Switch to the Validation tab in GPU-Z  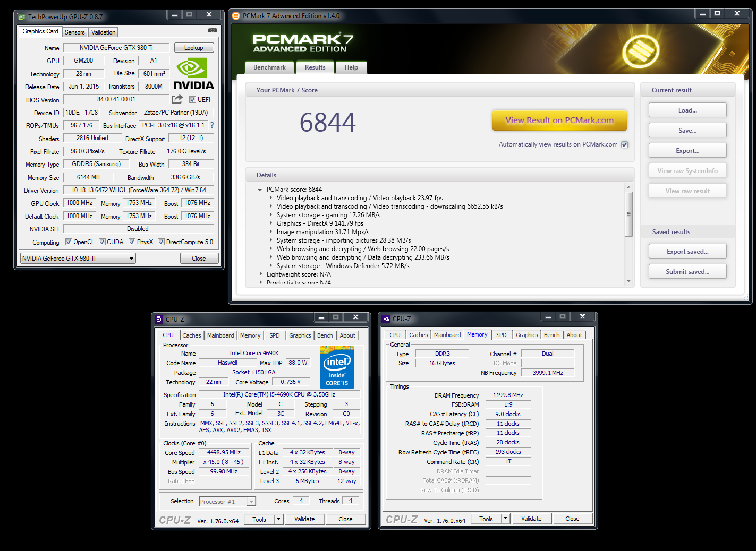click(x=103, y=32)
